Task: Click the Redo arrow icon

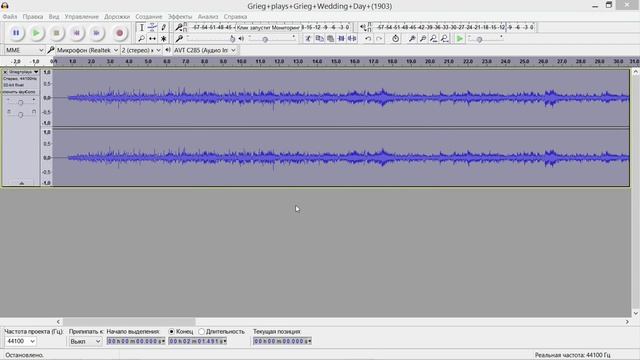Action: coord(379,38)
